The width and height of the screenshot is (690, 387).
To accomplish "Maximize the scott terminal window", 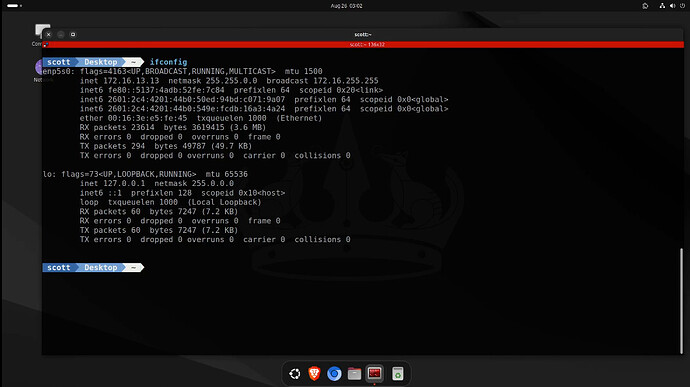I will pyautogui.click(x=73, y=34).
